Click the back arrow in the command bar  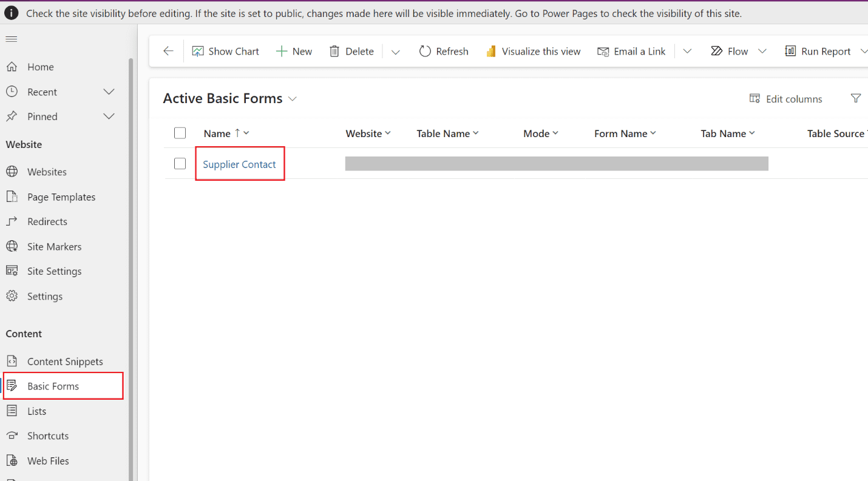[x=169, y=52]
